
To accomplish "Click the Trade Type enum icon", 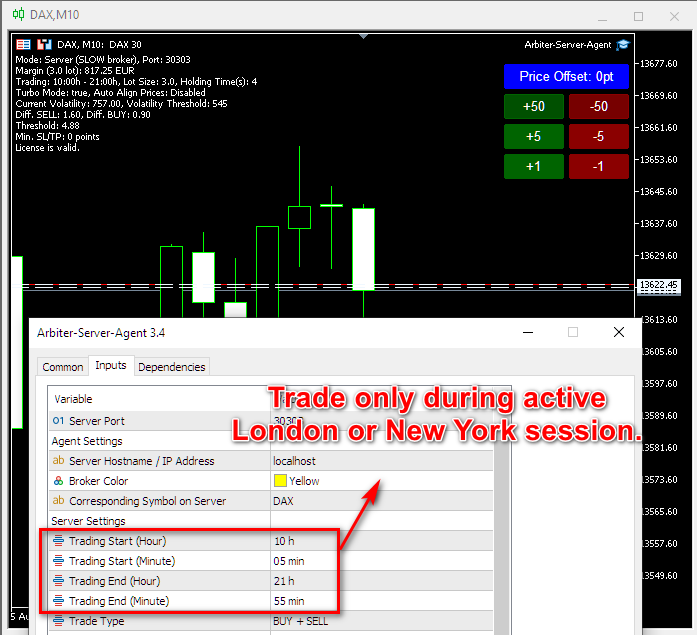I will (x=58, y=621).
